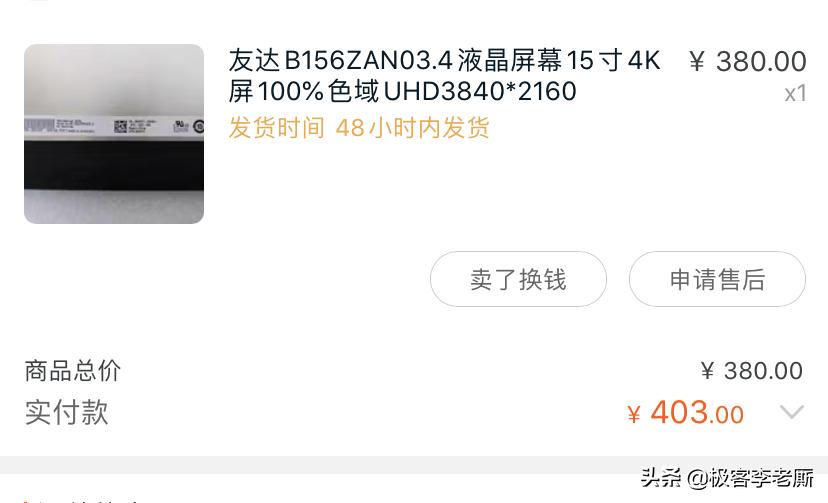828x503 pixels.
Task: Click the ¥380.00 item price beside title
Action: 748,61
